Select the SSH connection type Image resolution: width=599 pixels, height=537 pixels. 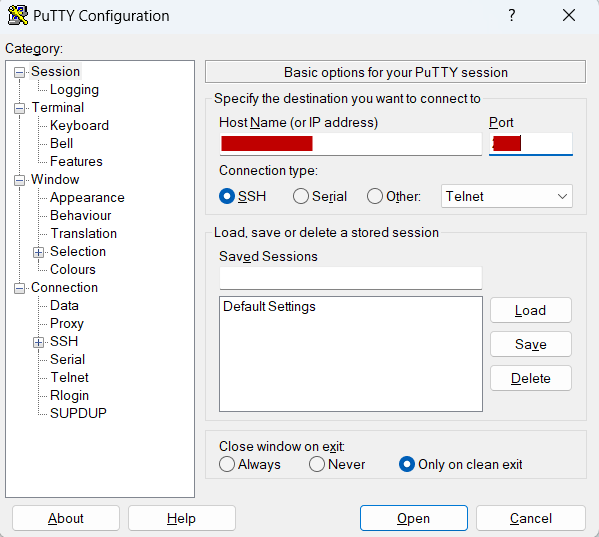227,196
